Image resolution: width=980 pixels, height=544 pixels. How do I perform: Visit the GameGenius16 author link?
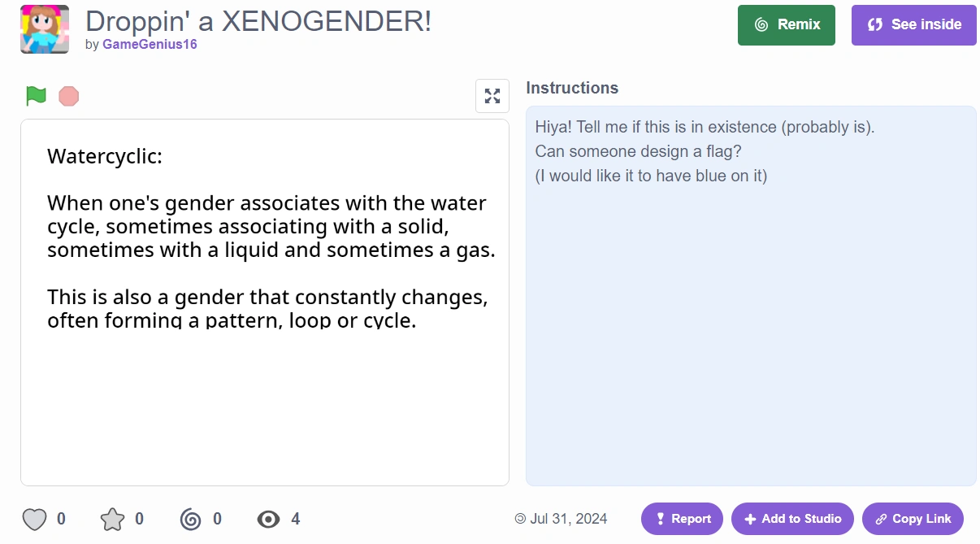tap(150, 45)
